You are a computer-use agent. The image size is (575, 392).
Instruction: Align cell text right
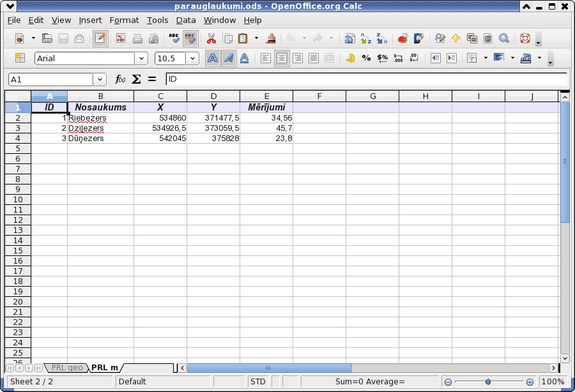click(298, 58)
